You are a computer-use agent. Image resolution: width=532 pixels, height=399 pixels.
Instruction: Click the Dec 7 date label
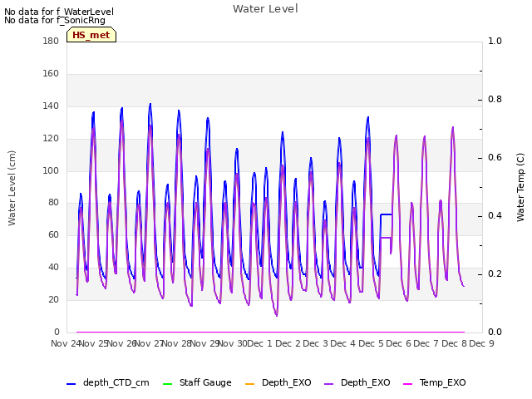pyautogui.click(x=426, y=343)
